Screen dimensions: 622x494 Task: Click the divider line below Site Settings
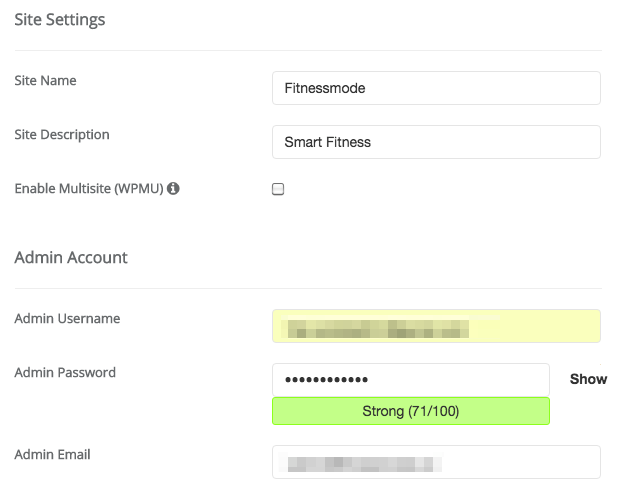[308, 50]
